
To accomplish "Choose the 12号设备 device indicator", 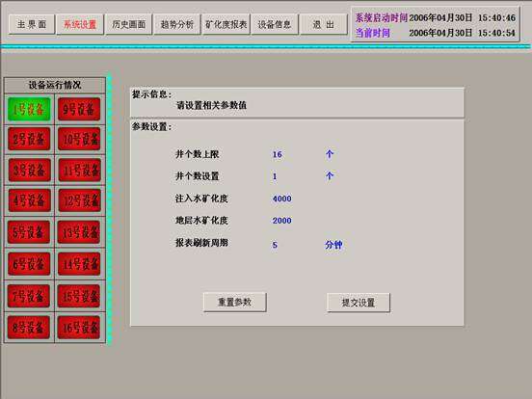I will click(x=79, y=200).
